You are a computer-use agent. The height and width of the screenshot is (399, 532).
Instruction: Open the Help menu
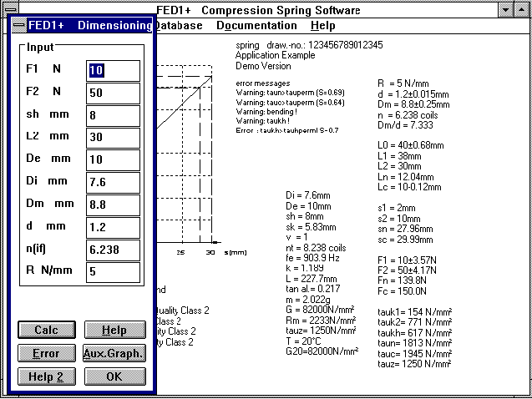pyautogui.click(x=322, y=26)
